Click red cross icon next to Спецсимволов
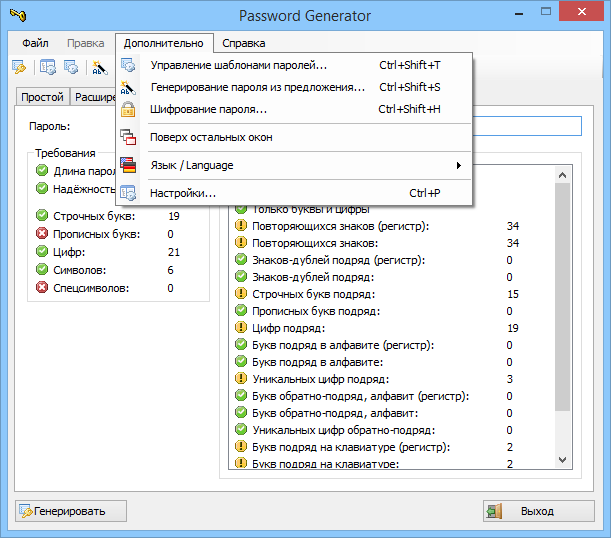 point(42,288)
